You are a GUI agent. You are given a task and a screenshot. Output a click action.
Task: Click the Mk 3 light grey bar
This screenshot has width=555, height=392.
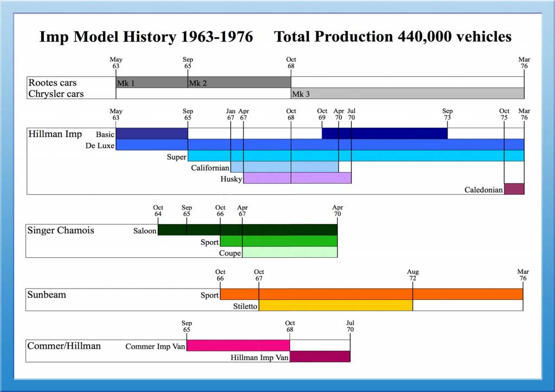(408, 93)
